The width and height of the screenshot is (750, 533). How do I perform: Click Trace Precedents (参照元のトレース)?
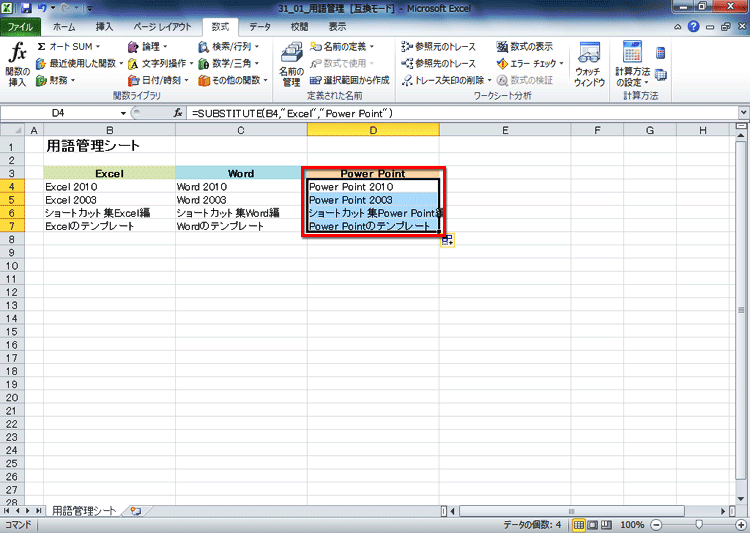(439, 47)
